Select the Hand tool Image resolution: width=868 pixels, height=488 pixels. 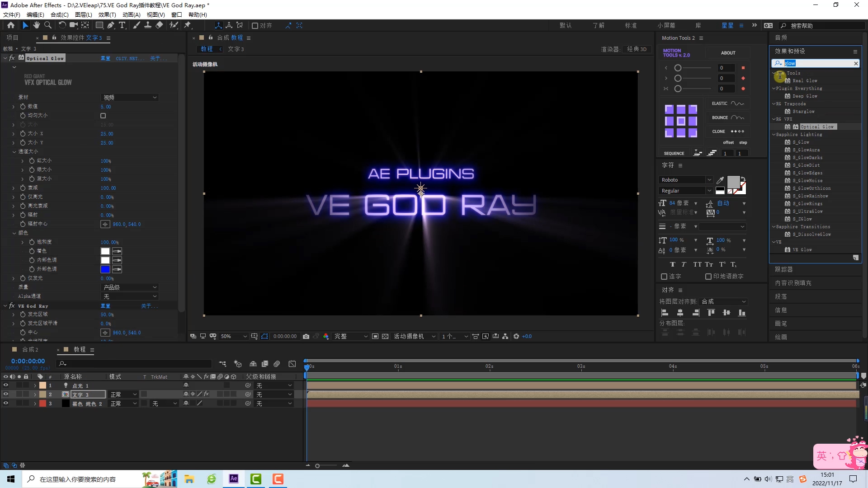point(37,25)
